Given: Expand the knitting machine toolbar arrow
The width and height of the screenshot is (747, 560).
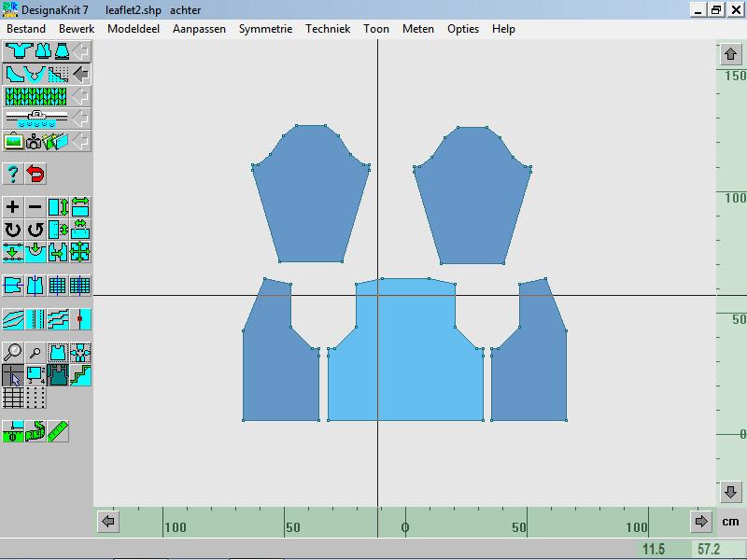Looking at the screenshot, I should pos(81,119).
